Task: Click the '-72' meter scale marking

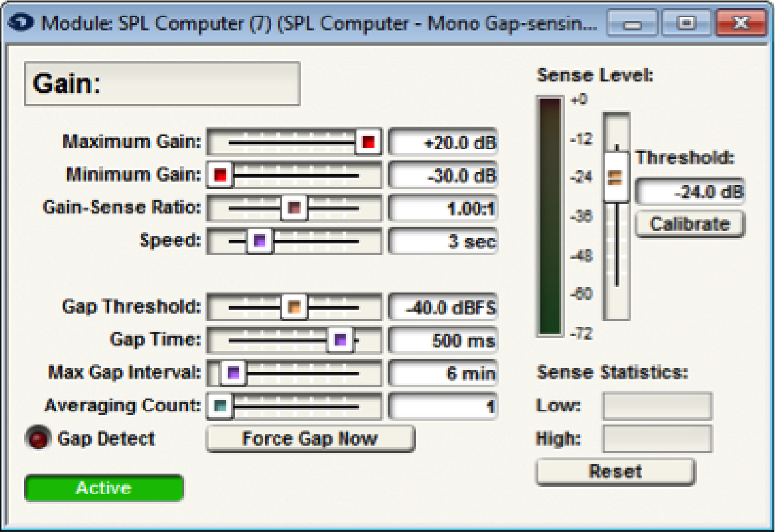Action: [x=582, y=334]
